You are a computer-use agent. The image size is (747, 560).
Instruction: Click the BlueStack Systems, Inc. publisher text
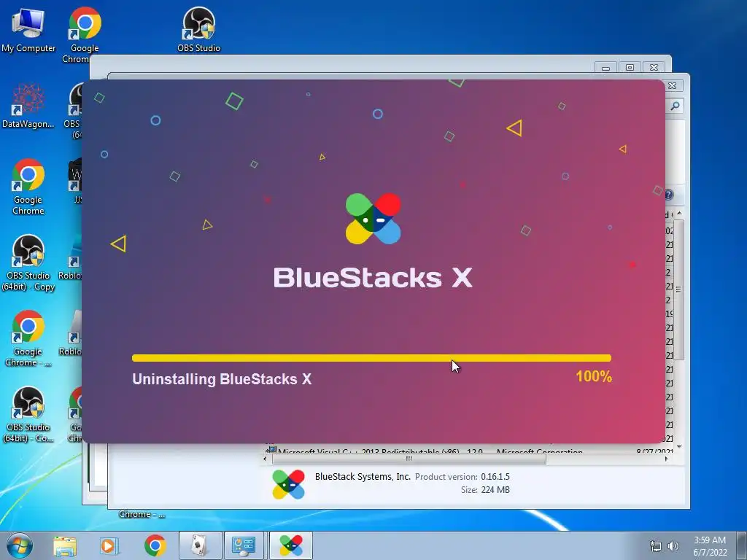pos(363,476)
